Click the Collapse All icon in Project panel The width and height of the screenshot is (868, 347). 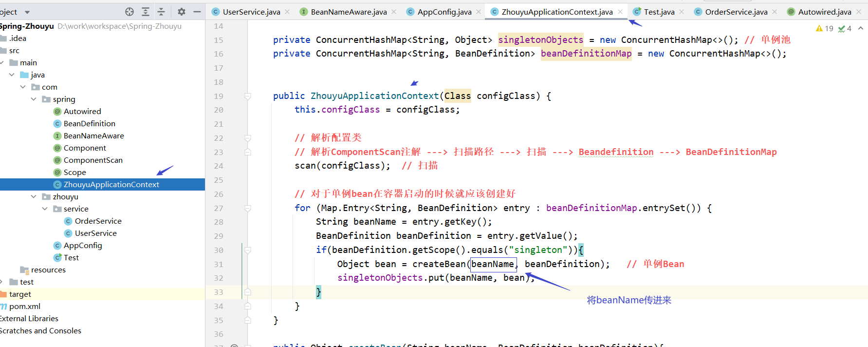click(162, 12)
